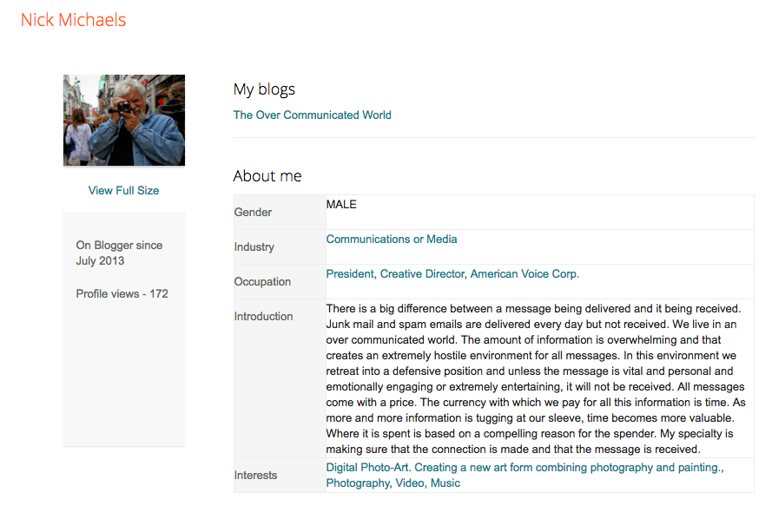Click the Gender row label
This screenshot has height=532, width=772.
[x=253, y=212]
